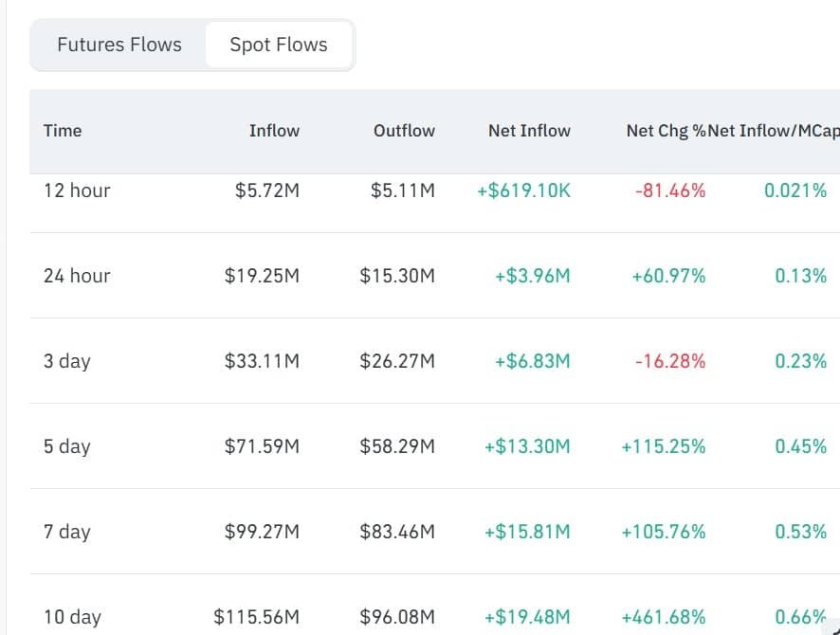Click the +$3.96M net inflow value
This screenshot has height=635, width=840.
pos(533,276)
